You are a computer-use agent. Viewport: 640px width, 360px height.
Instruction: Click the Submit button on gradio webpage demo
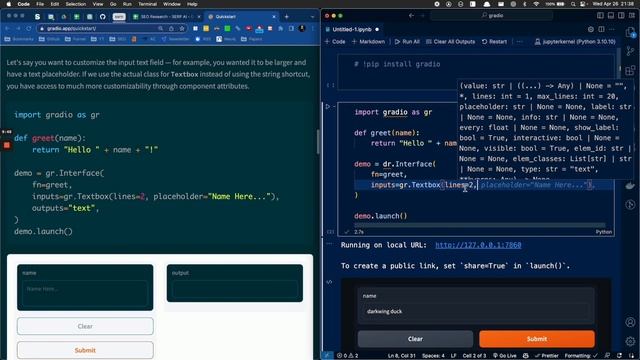click(x=85, y=350)
